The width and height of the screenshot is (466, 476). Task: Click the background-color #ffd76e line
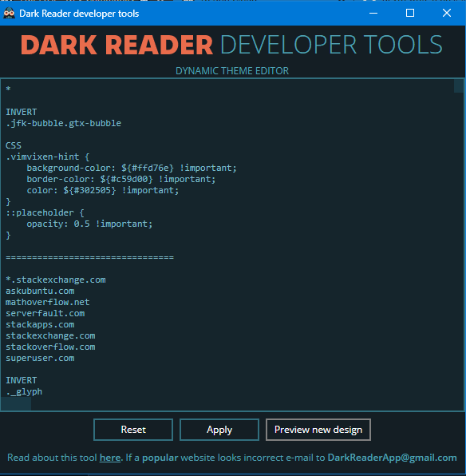pyautogui.click(x=132, y=168)
